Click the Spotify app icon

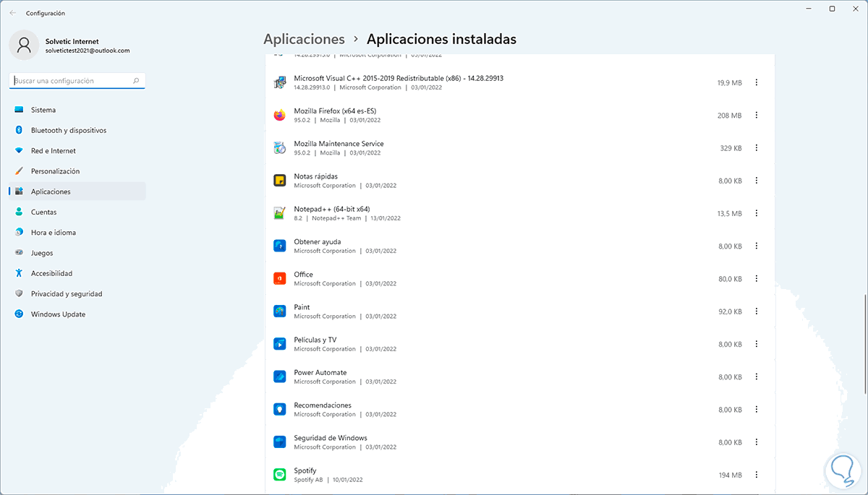[x=280, y=475]
